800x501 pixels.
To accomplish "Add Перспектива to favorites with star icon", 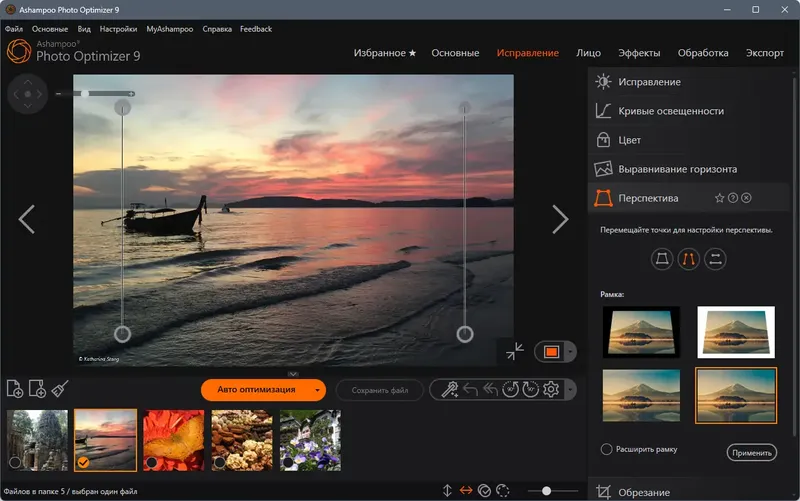I will pos(719,198).
